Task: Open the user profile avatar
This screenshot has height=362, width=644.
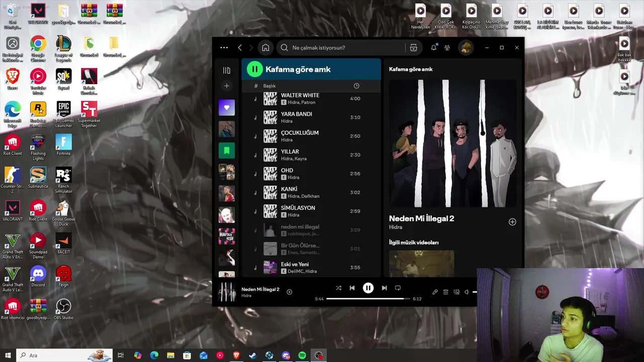Action: tap(466, 48)
